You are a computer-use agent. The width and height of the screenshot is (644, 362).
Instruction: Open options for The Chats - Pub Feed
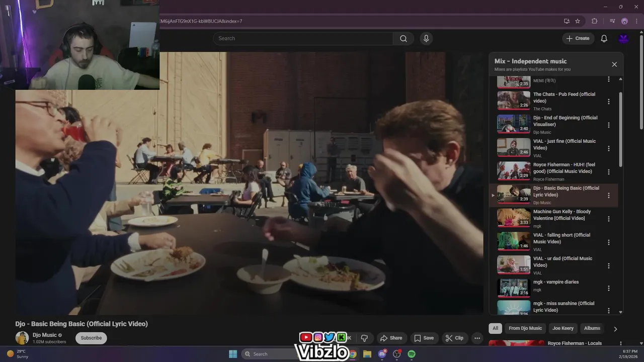tap(609, 102)
